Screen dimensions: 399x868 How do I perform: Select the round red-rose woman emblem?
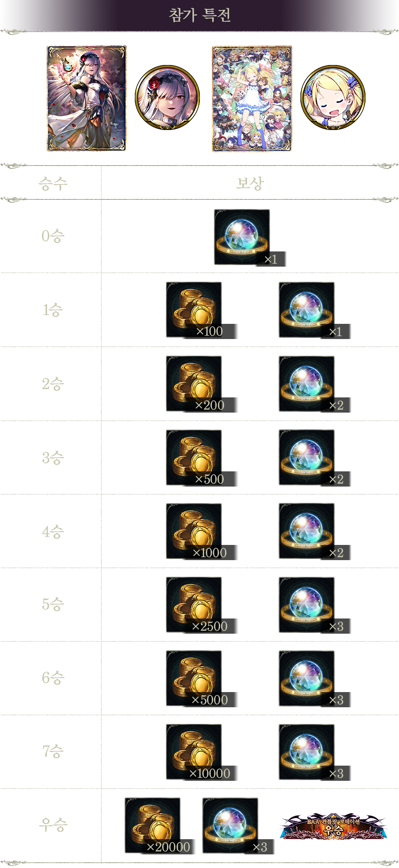point(168,97)
